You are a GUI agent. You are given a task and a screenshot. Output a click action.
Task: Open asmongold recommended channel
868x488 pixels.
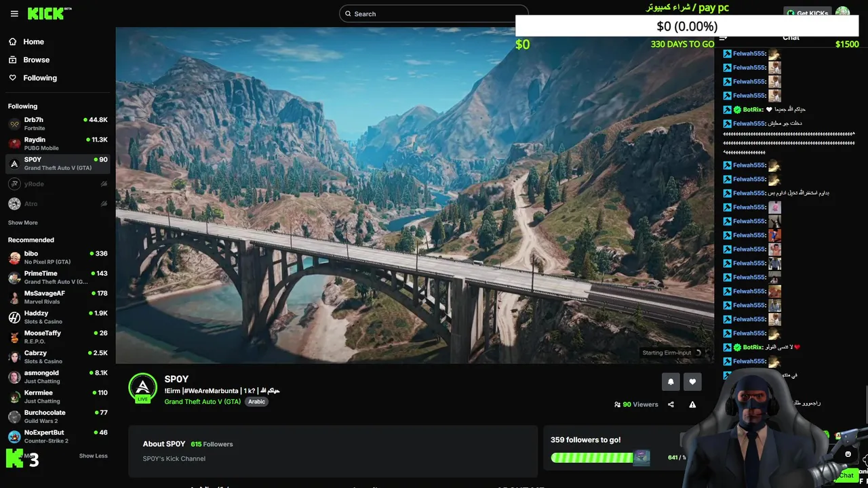click(58, 376)
